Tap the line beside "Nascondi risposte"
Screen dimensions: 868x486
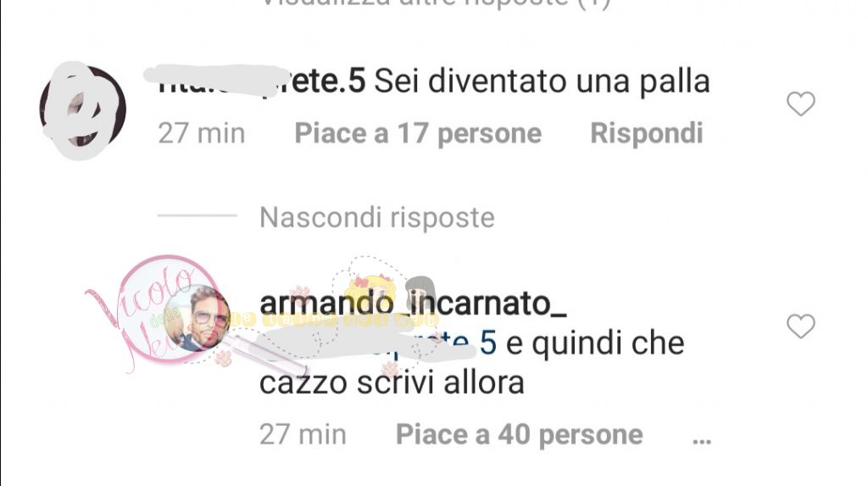point(197,215)
